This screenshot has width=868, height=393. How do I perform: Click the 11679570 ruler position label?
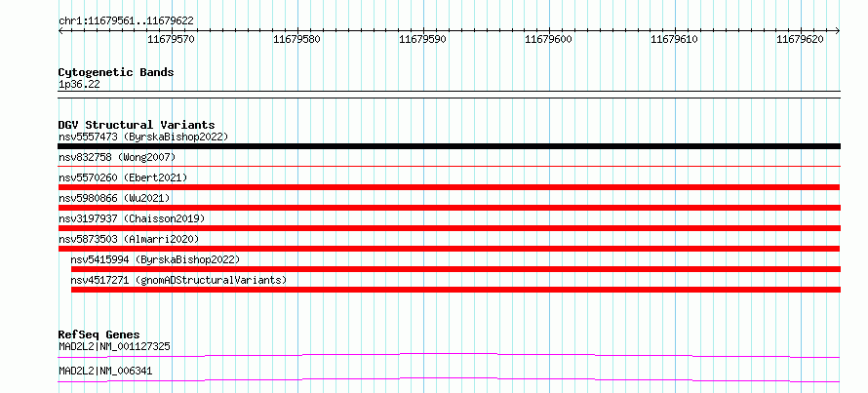[171, 39]
